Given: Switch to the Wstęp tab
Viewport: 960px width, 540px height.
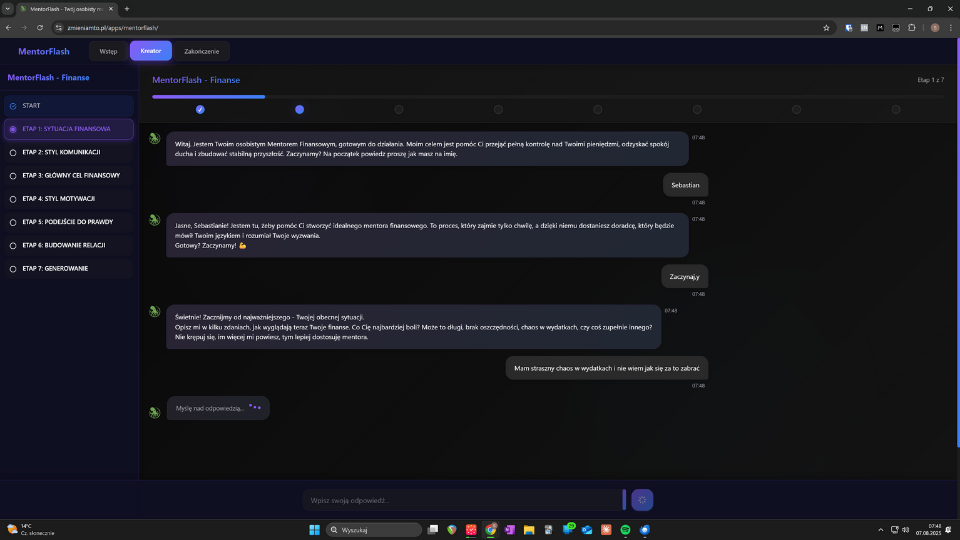Looking at the screenshot, I should (x=108, y=51).
